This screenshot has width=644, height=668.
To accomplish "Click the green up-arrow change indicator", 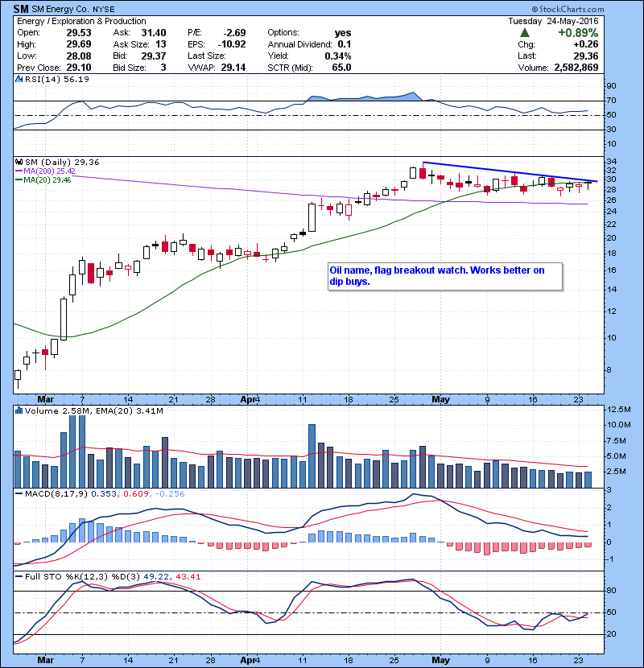I will coord(525,33).
